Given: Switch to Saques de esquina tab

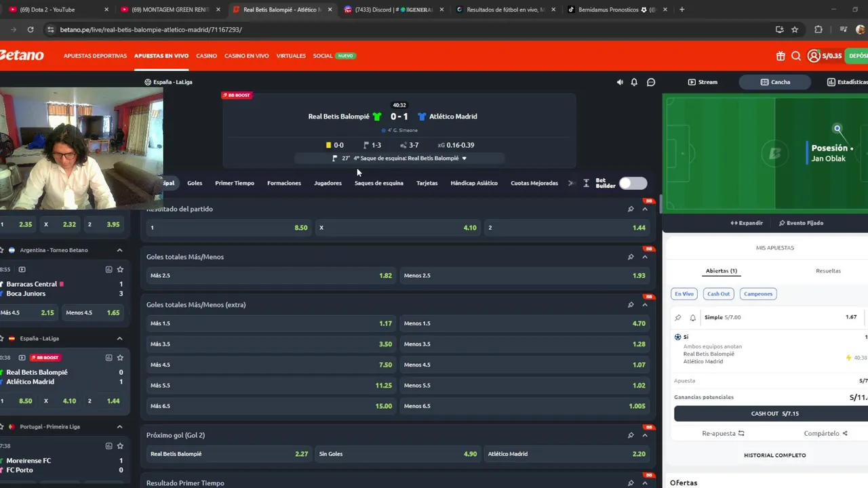Looking at the screenshot, I should point(379,183).
